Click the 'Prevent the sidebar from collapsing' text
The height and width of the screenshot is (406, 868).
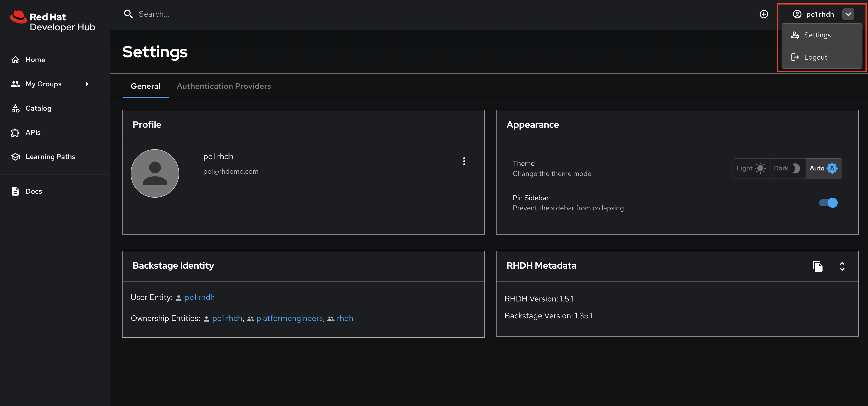[568, 208]
